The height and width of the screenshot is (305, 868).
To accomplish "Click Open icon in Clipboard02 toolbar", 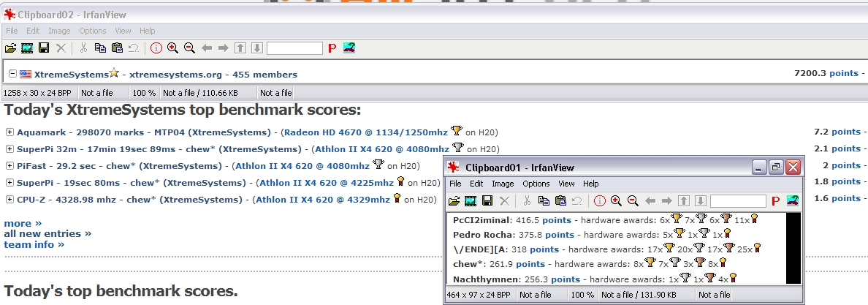I will pyautogui.click(x=10, y=48).
